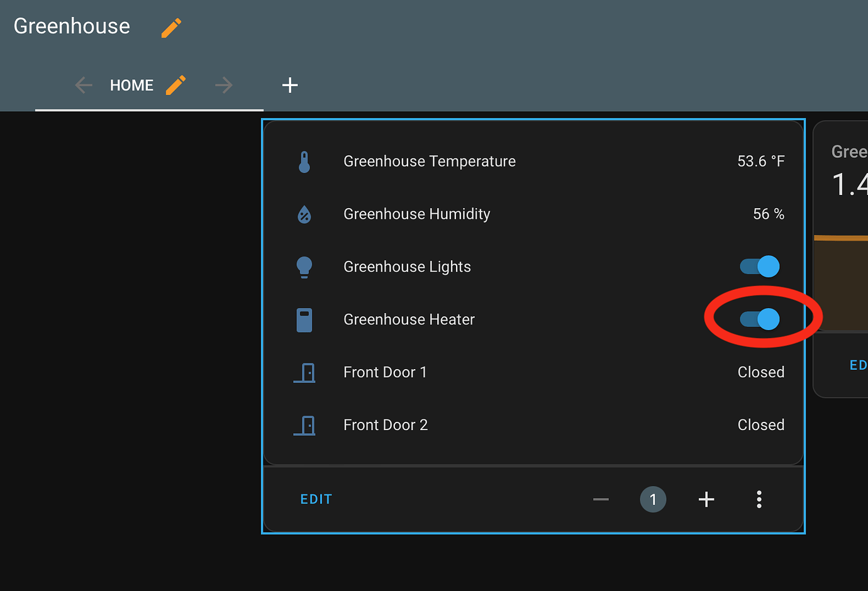Open Front Door 2 entity row
The image size is (868, 591).
(386, 425)
